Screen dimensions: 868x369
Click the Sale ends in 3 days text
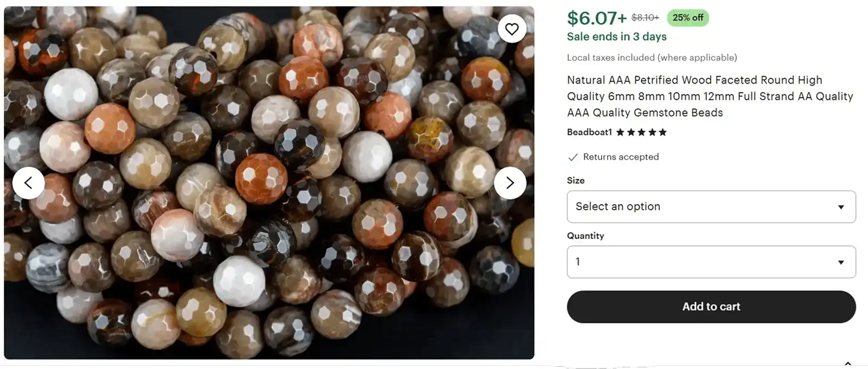[616, 36]
